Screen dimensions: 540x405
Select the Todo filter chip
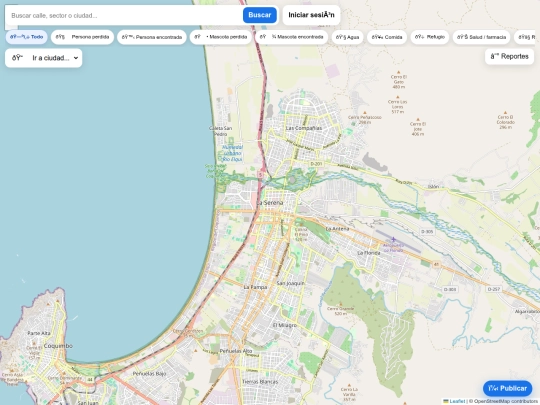(x=27, y=37)
